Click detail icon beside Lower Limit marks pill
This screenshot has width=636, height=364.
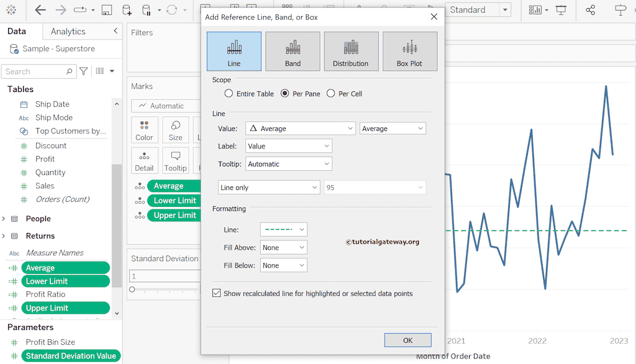140,201
